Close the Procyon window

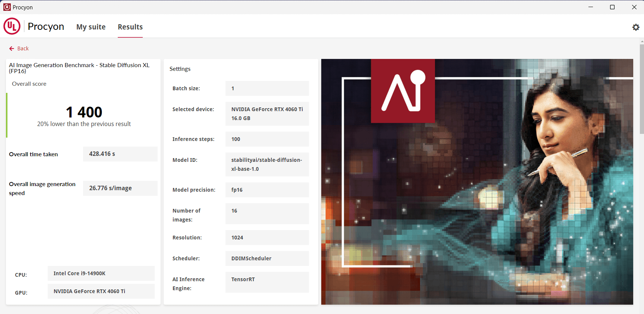coord(634,7)
